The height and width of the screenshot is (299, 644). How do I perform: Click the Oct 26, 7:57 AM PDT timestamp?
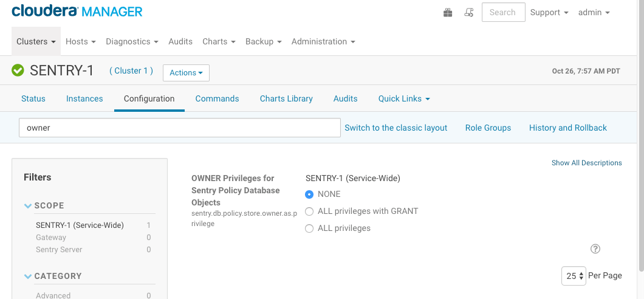[x=586, y=71]
